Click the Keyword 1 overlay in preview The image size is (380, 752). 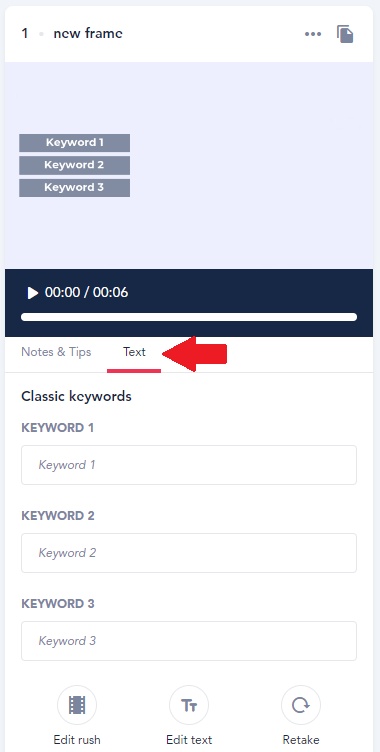74,142
